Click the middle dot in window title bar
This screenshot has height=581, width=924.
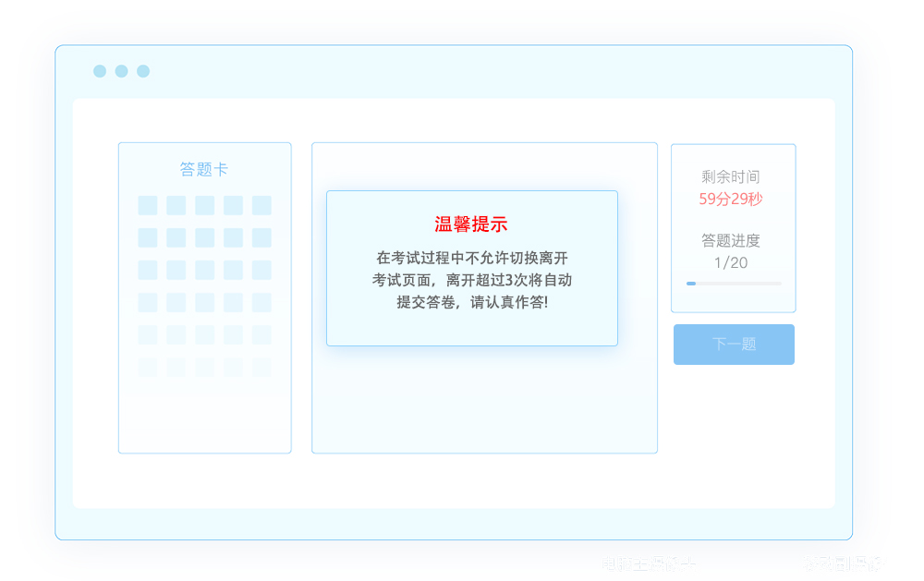(121, 71)
